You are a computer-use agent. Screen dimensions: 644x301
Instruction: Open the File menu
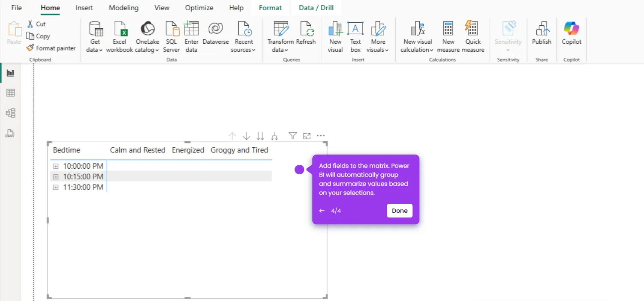[16, 8]
